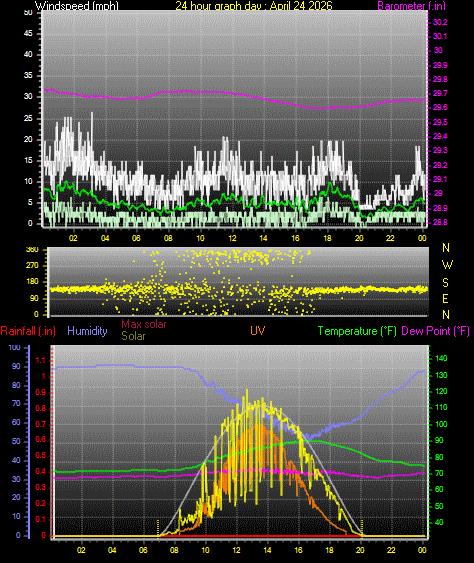The image size is (474, 563).
Task: Click the Windspeed (mph) axis title
Action: coord(76,5)
